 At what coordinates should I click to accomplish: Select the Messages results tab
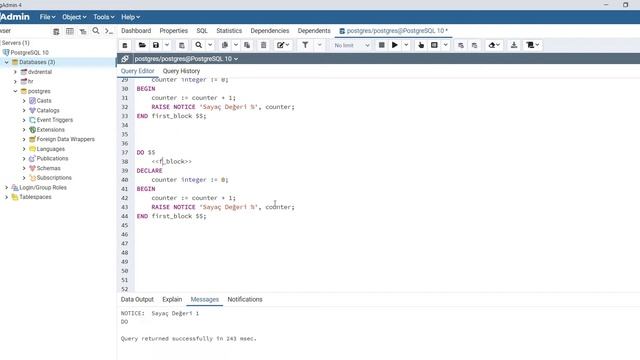(x=204, y=299)
